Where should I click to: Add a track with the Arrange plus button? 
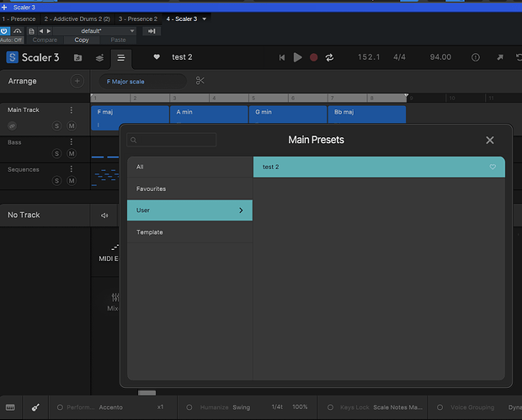click(x=77, y=81)
